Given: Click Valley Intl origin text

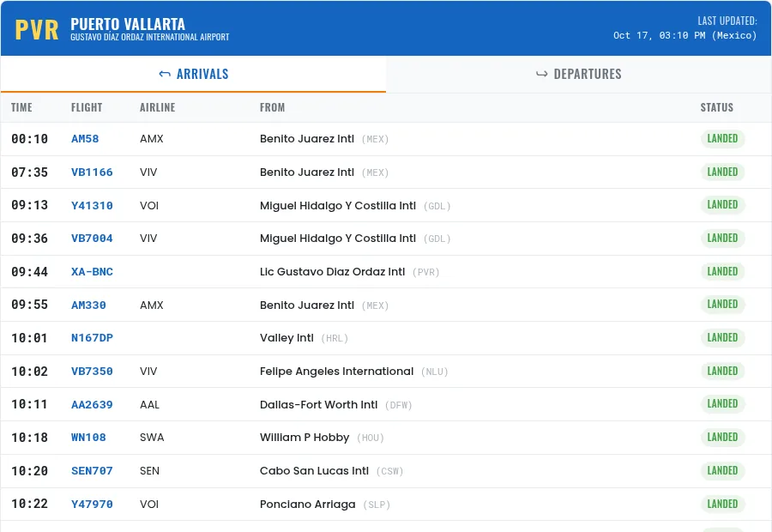Looking at the screenshot, I should [286, 338].
